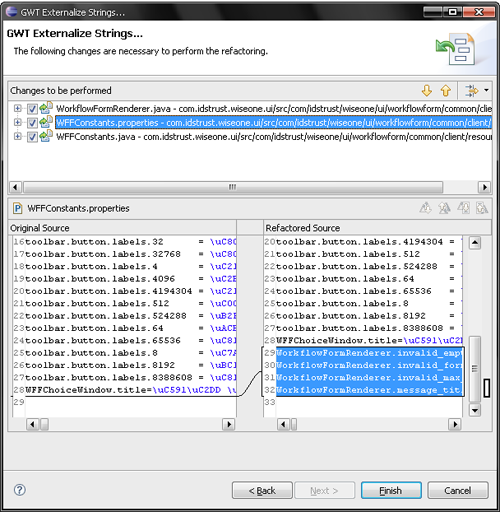Uncheck WorkflowFormRenderer.java change checkbox
500x512 pixels.
tap(32, 109)
